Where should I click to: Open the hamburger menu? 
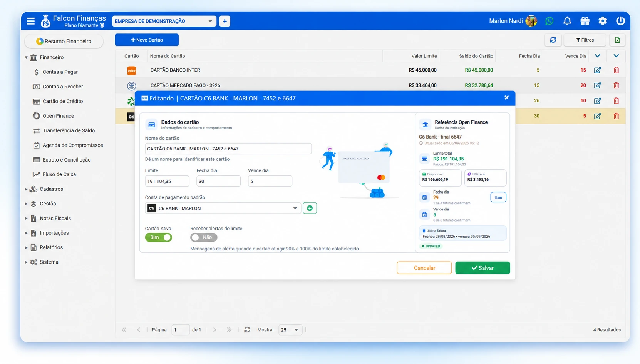31,21
